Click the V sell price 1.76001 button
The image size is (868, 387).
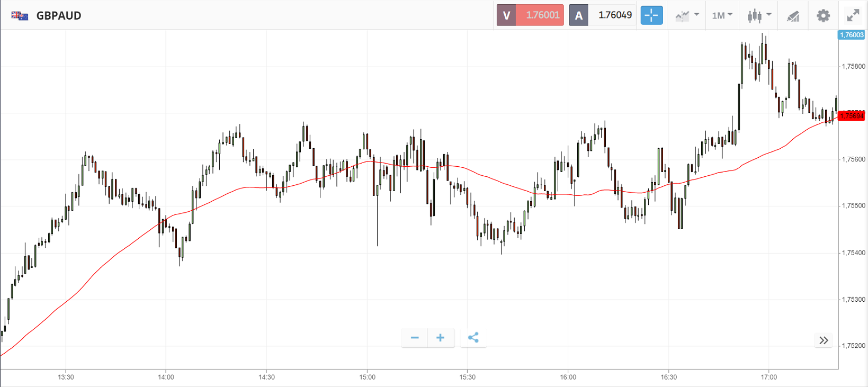click(x=530, y=15)
